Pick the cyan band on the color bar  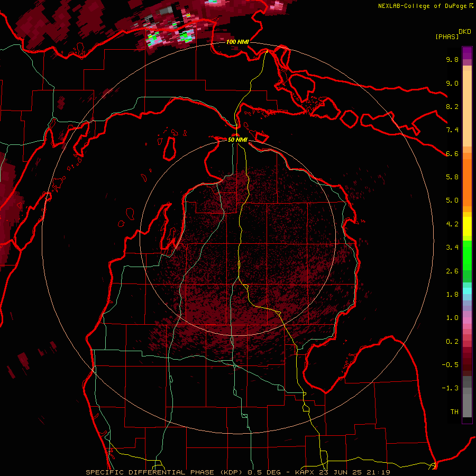pyautogui.click(x=467, y=291)
